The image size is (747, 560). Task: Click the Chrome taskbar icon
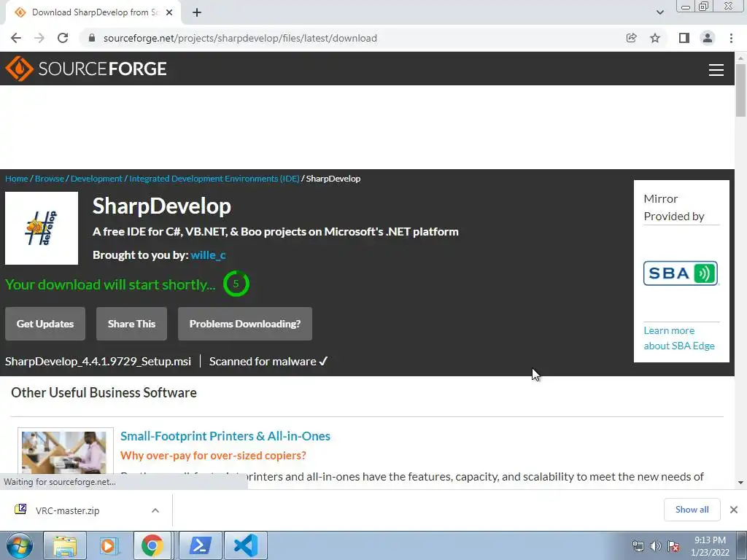click(x=152, y=545)
